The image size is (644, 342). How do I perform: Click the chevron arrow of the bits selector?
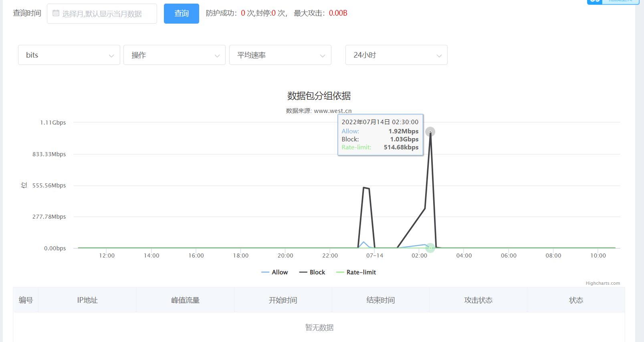click(x=111, y=56)
